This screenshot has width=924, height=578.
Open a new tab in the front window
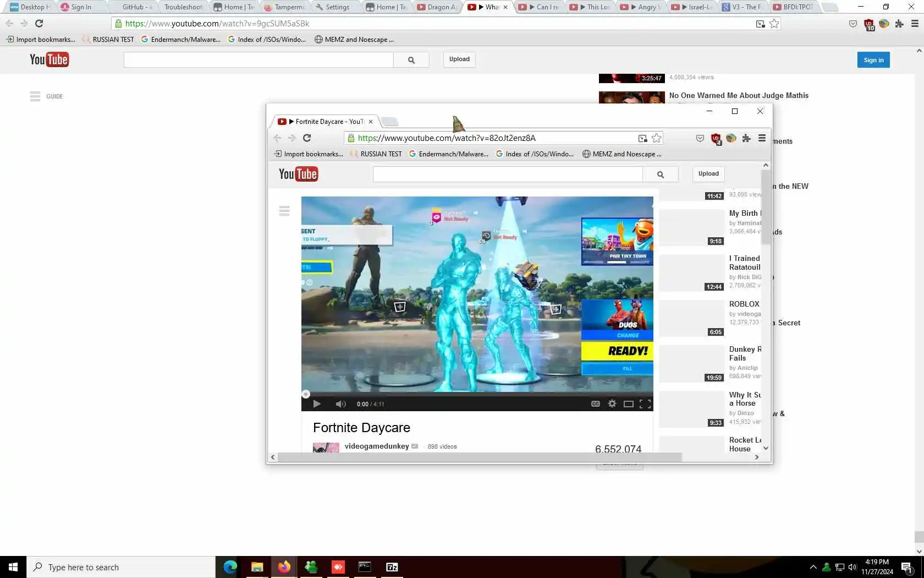tap(389, 122)
